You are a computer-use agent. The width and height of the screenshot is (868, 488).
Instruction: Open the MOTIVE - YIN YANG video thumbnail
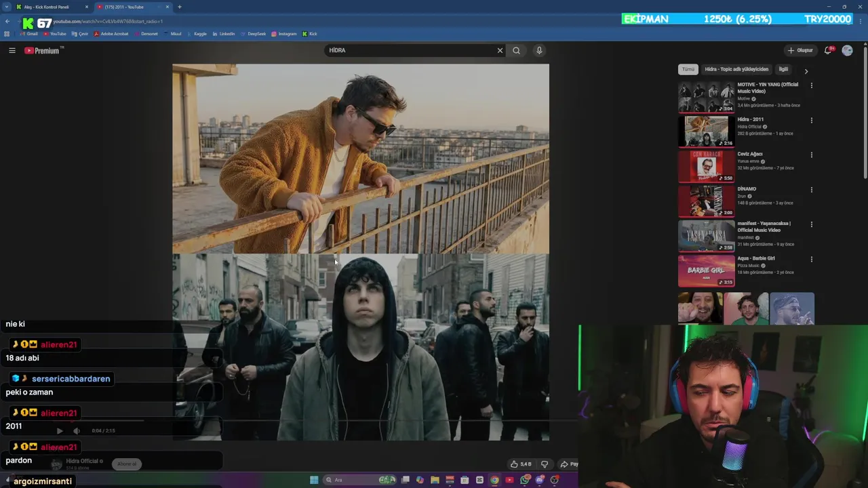point(707,98)
